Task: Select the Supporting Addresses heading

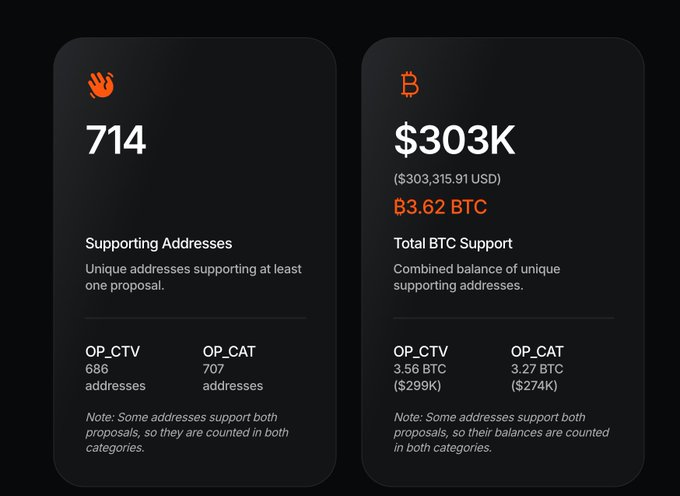Action: (x=158, y=243)
